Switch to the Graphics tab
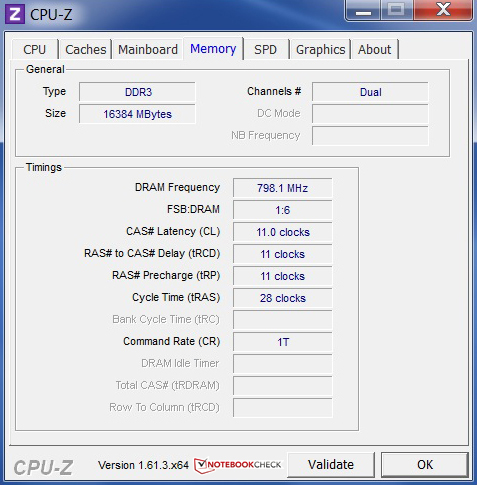Screen dimensions: 477x485 coord(320,50)
